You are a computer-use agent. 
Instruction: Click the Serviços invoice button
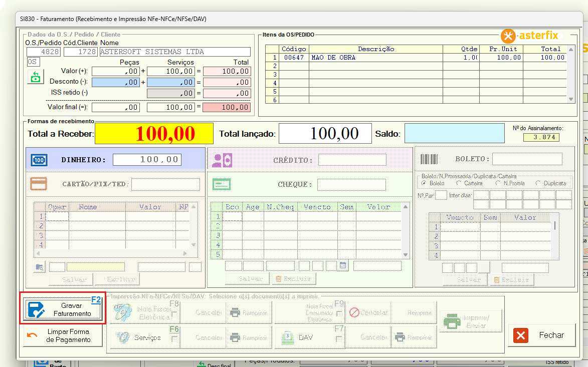[x=145, y=337]
